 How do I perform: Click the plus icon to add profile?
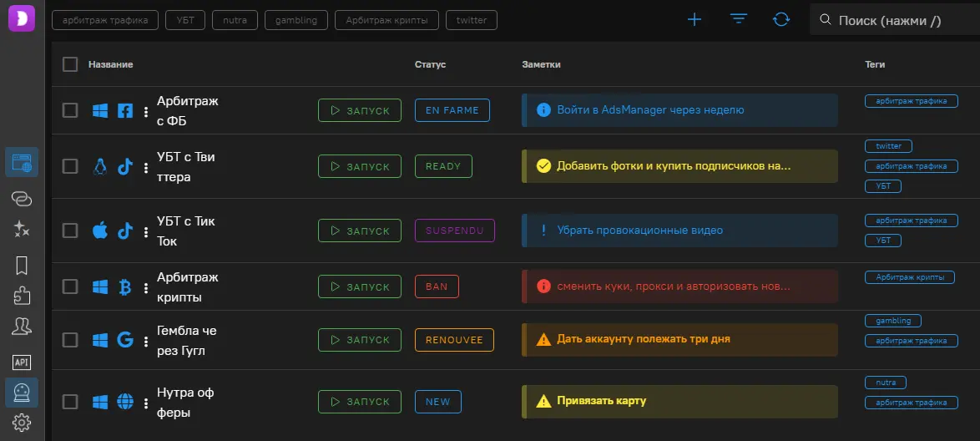click(694, 19)
